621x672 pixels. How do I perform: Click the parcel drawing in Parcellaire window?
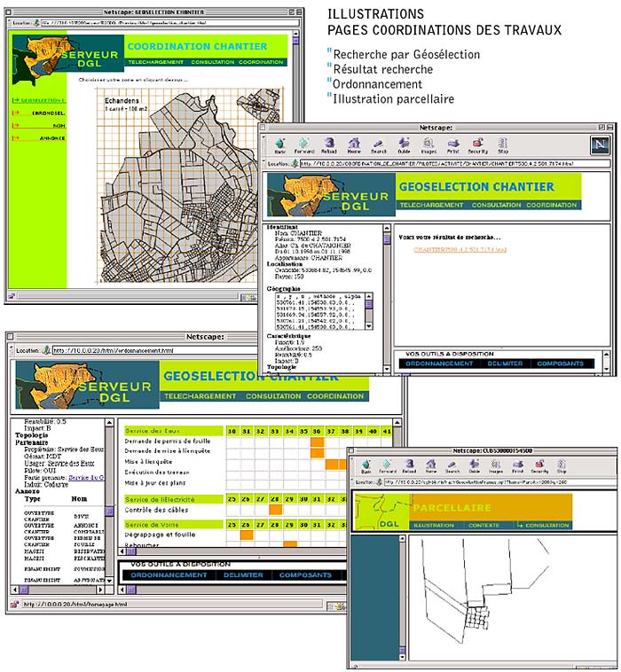[x=484, y=591]
